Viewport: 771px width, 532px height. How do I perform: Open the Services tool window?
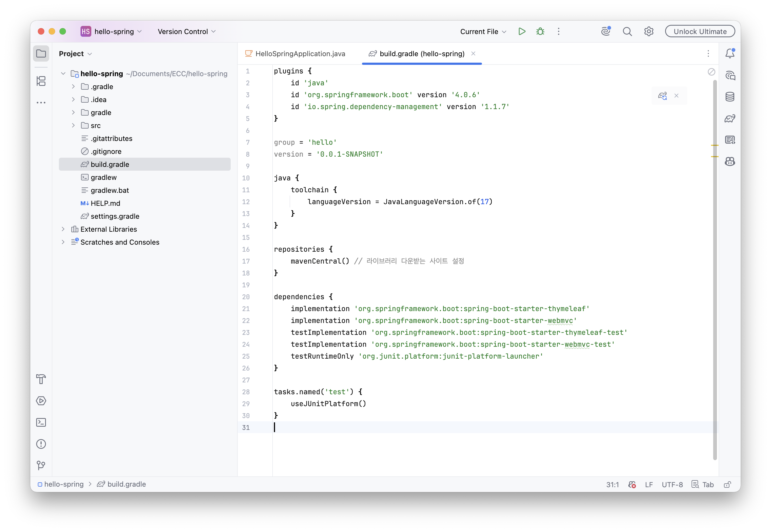coord(41,401)
